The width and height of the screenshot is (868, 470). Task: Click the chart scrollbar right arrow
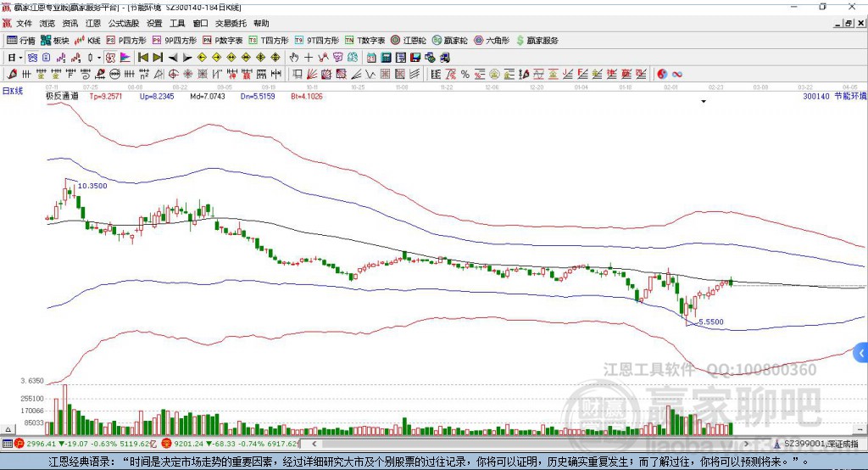[746, 444]
